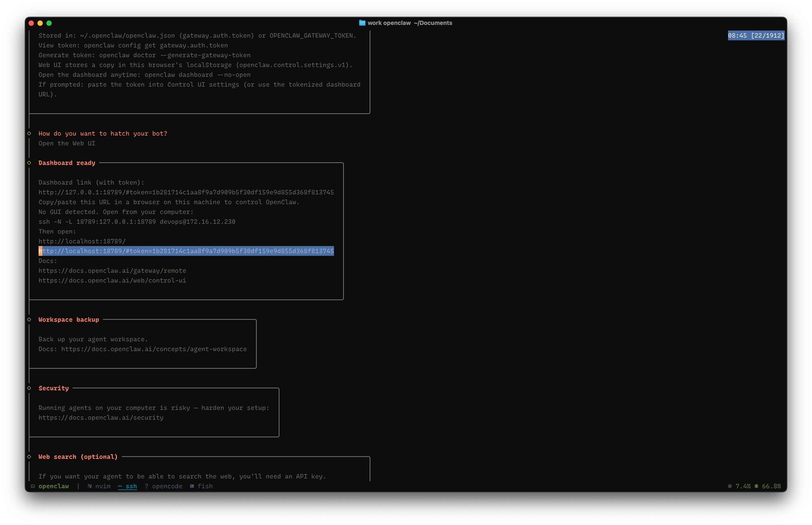Open the docs.openclaw.ai/security link
The height and width of the screenshot is (525, 812).
coord(101,418)
